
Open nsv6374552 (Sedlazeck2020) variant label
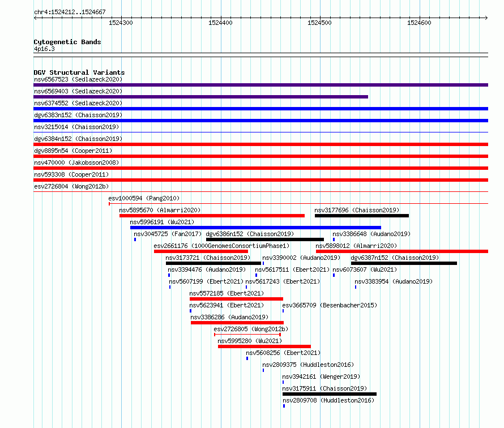(x=78, y=103)
